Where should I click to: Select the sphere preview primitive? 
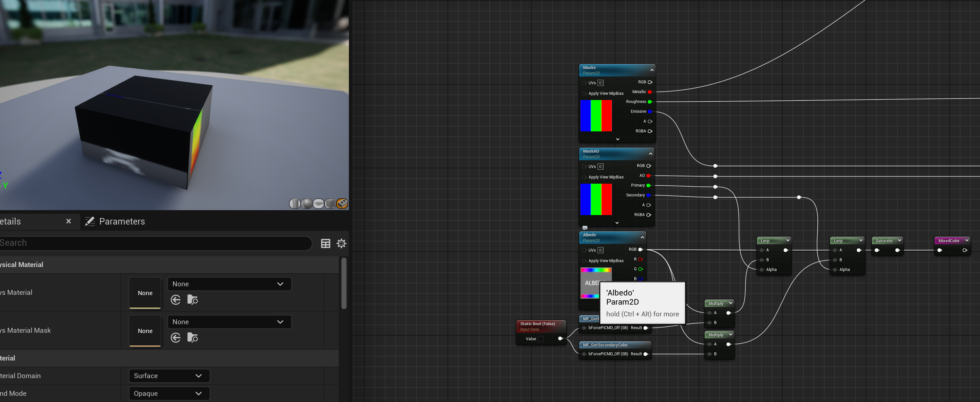307,204
